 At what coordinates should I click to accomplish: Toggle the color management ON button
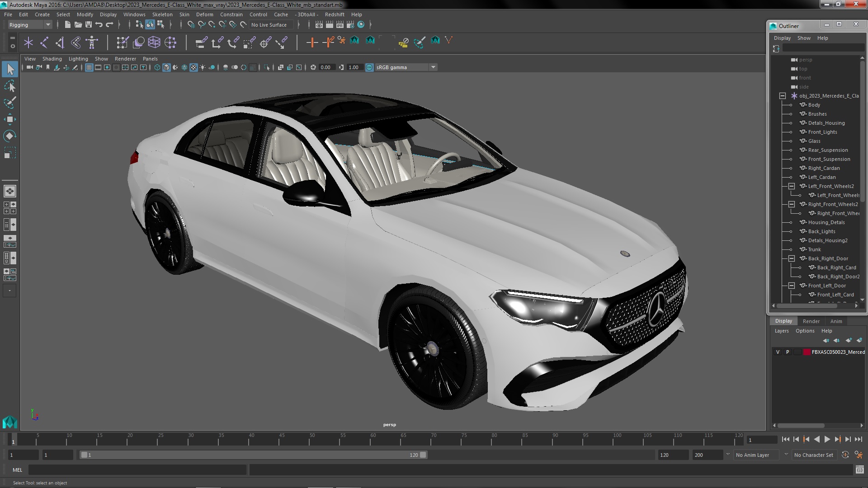tap(369, 67)
